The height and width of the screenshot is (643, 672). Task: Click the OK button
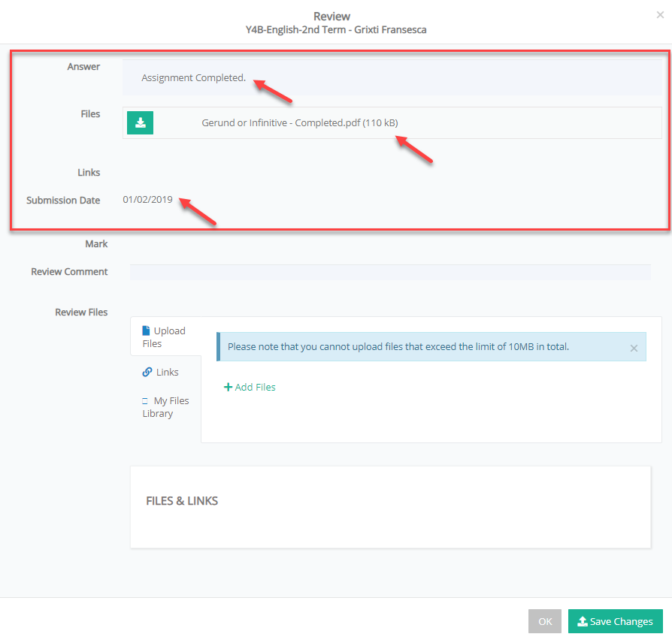[x=545, y=621]
